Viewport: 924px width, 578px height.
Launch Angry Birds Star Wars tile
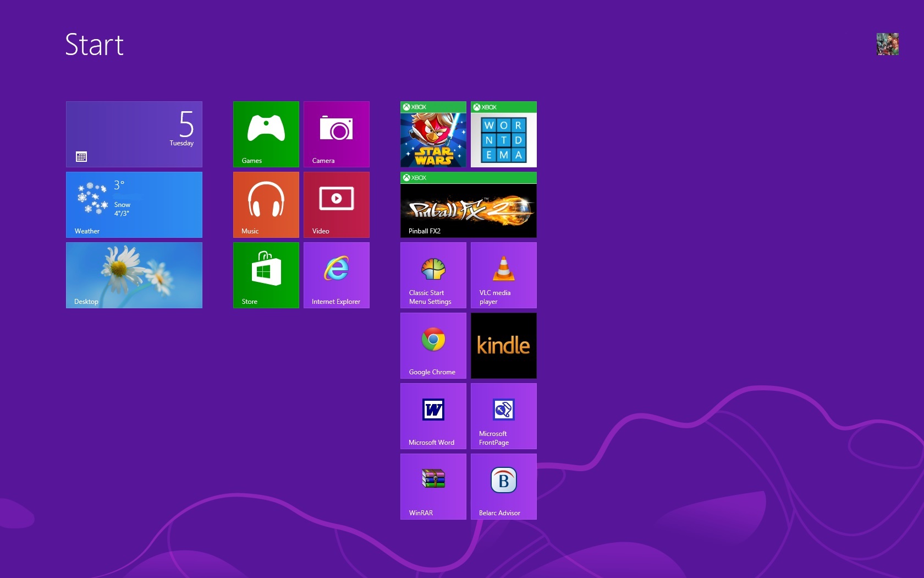click(x=433, y=134)
